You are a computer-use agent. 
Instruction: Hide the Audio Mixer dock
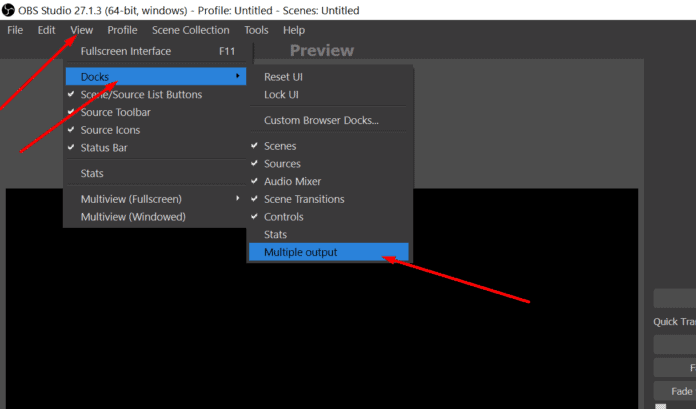[x=292, y=181]
